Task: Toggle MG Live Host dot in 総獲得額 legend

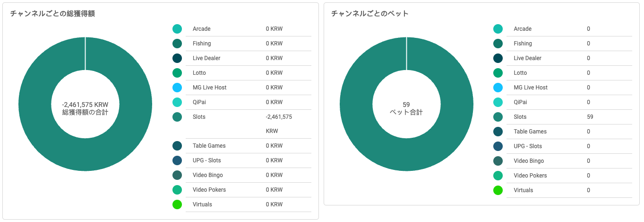Action: click(x=177, y=88)
